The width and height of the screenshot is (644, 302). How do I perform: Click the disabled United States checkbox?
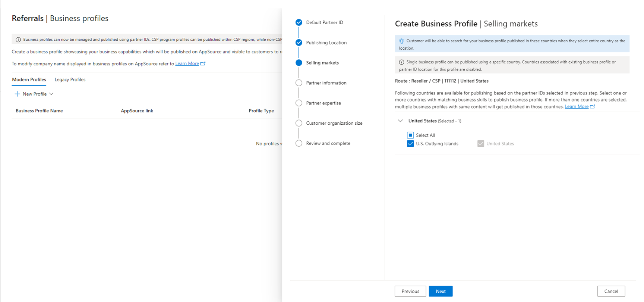[481, 144]
